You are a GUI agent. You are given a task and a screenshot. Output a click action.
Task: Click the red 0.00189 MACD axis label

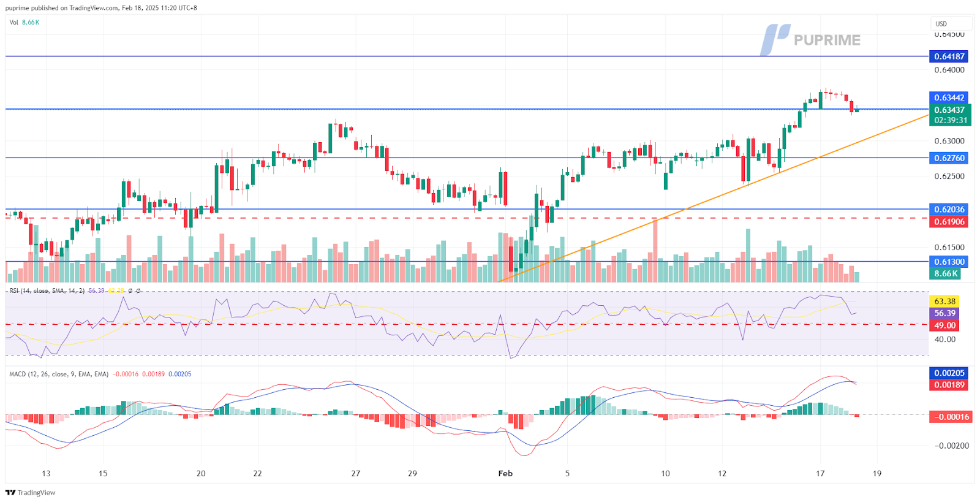(949, 385)
